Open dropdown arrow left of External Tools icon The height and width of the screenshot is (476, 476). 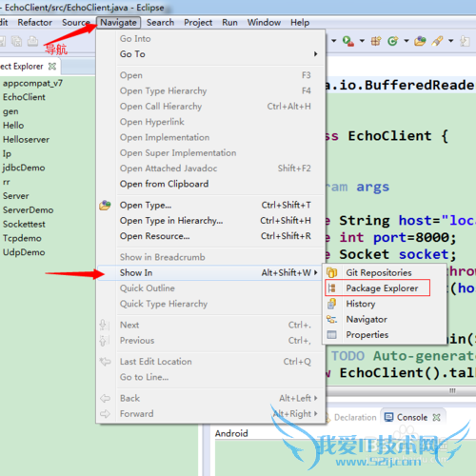pyautogui.click(x=334, y=41)
